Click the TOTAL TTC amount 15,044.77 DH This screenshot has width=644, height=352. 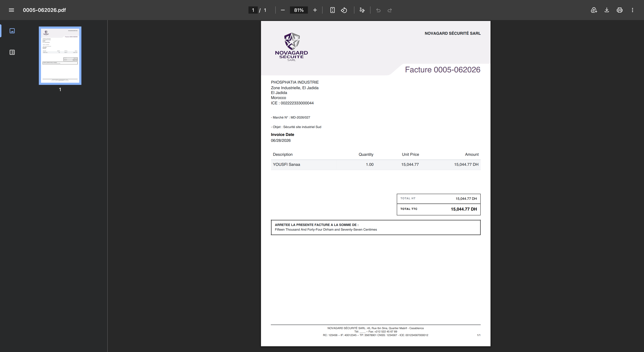(464, 209)
